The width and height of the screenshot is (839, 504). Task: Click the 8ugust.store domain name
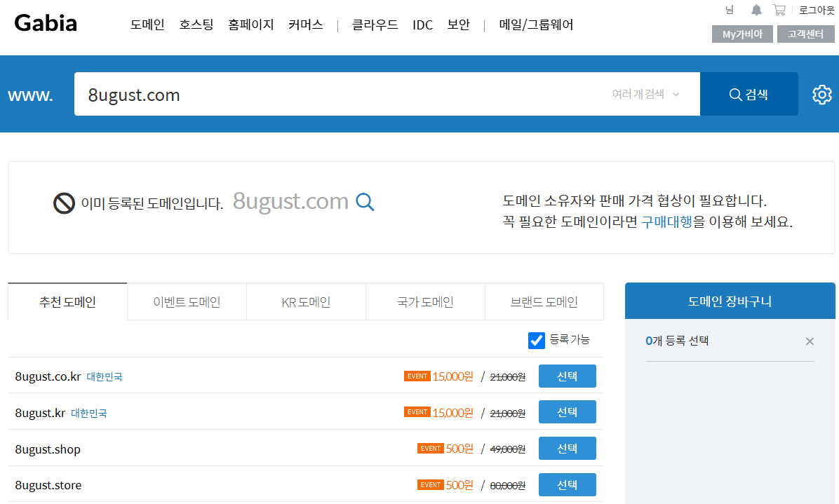pyautogui.click(x=48, y=485)
